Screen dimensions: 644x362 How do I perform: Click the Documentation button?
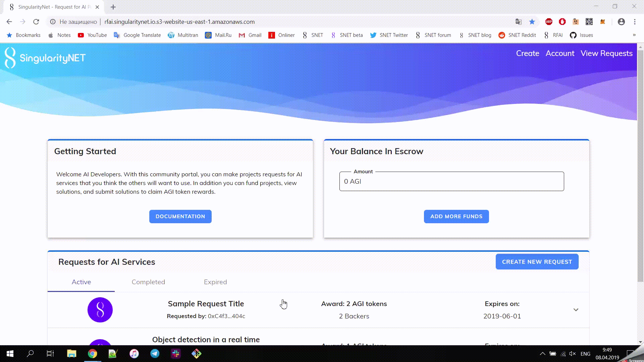coord(180,217)
